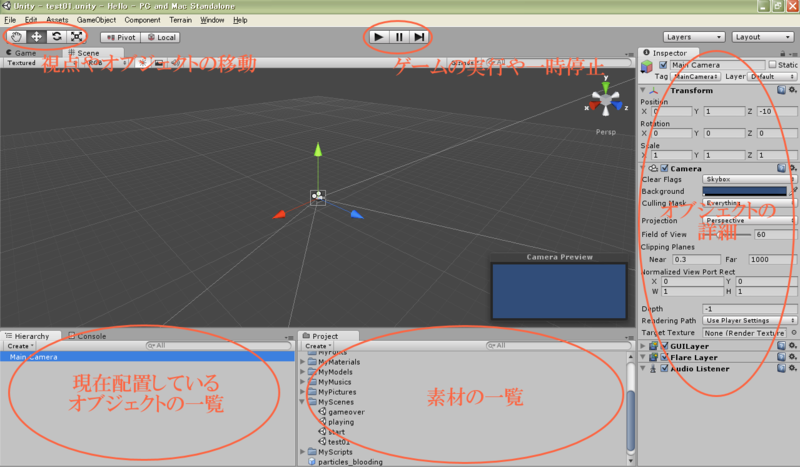Toggle Flare Layer component checkbox
The image size is (800, 467).
coord(664,357)
